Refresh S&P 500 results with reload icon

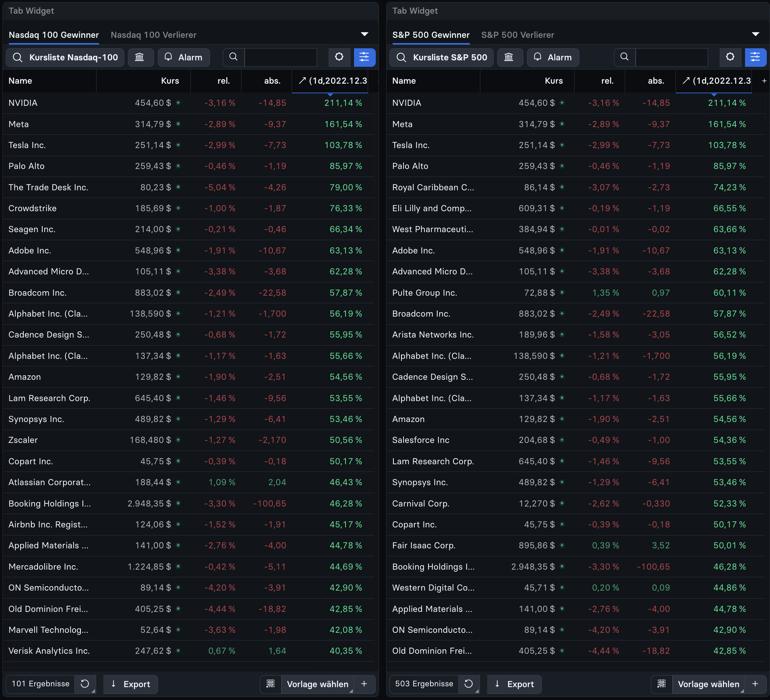(x=469, y=684)
